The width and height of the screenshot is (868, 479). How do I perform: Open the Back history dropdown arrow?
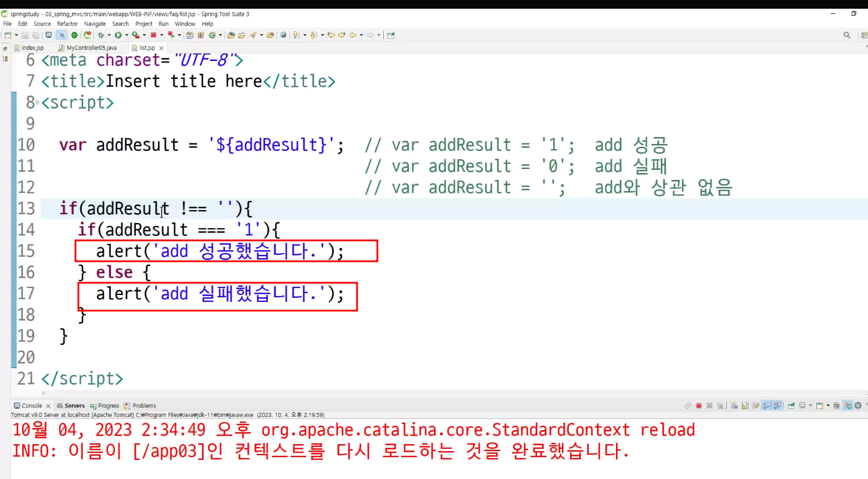point(361,35)
